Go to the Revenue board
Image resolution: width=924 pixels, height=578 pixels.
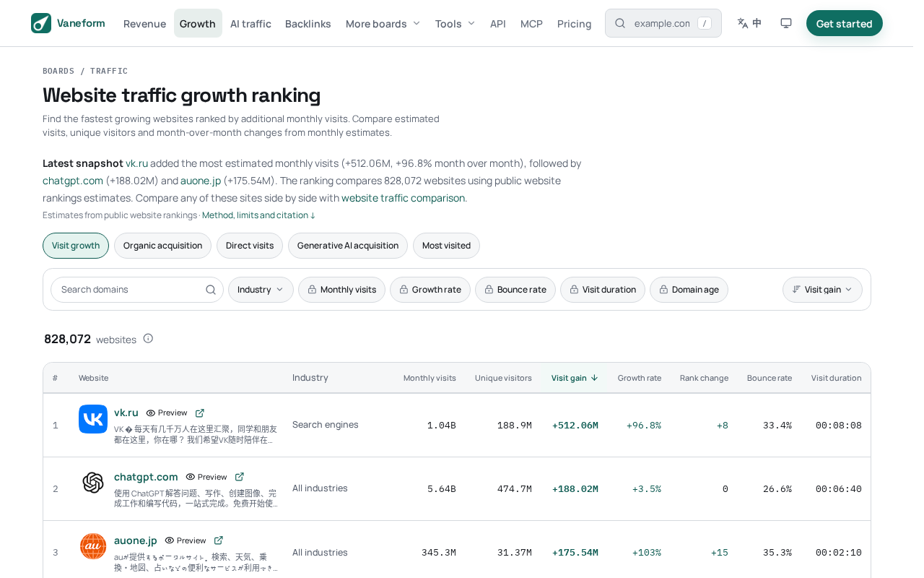pyautogui.click(x=144, y=23)
